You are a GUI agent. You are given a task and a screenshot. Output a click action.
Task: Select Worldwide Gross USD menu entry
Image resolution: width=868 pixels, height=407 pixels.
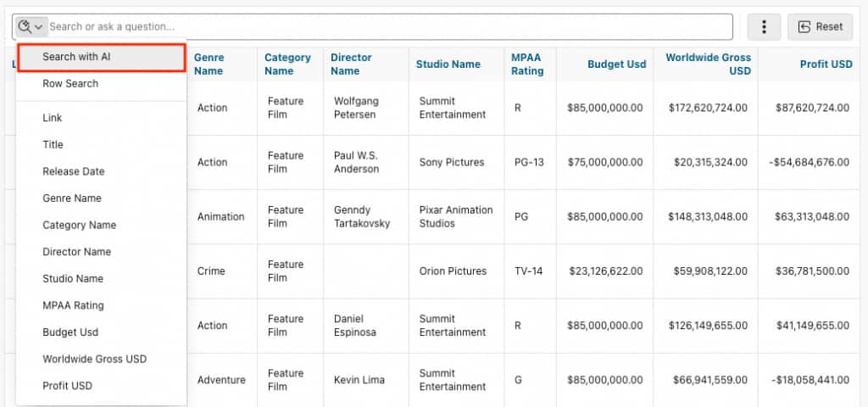(95, 359)
